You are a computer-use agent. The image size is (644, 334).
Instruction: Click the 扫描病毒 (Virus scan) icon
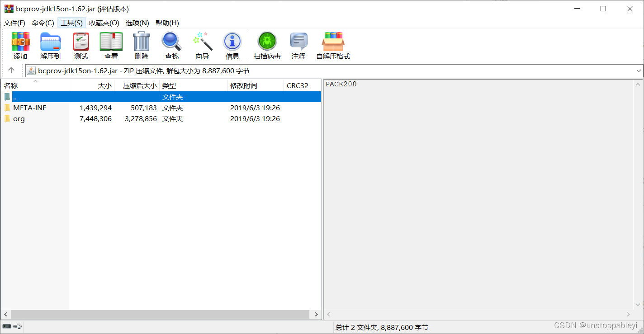tap(267, 42)
